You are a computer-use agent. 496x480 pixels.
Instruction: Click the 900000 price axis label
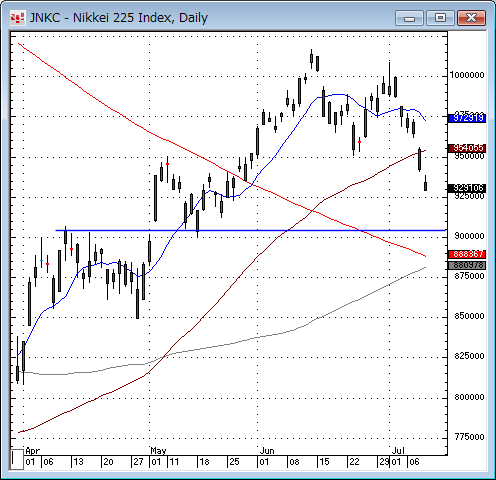coord(469,236)
